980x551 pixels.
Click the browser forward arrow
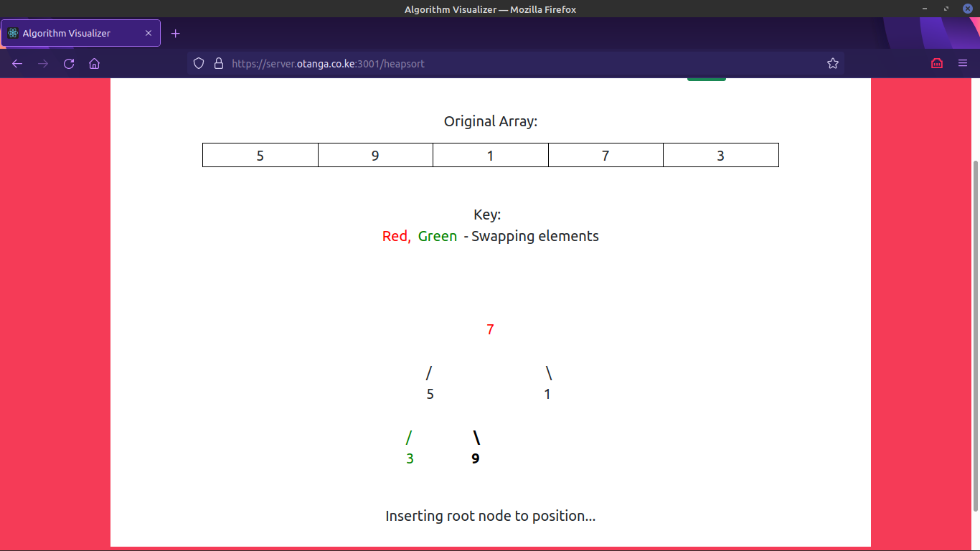(x=43, y=63)
